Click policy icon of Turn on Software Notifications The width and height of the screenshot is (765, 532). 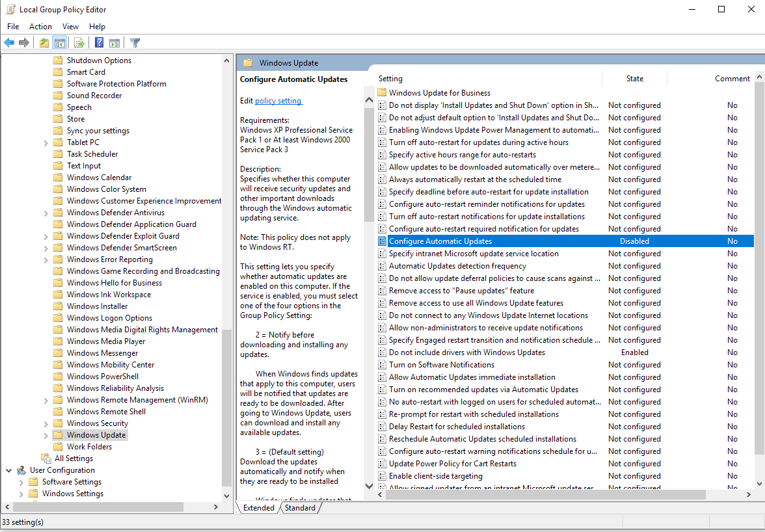(382, 365)
